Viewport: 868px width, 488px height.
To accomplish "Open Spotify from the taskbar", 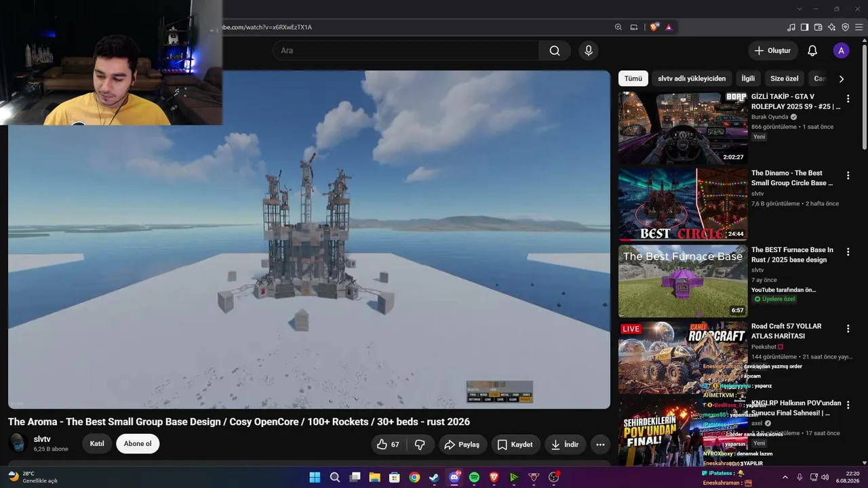I will point(474,477).
